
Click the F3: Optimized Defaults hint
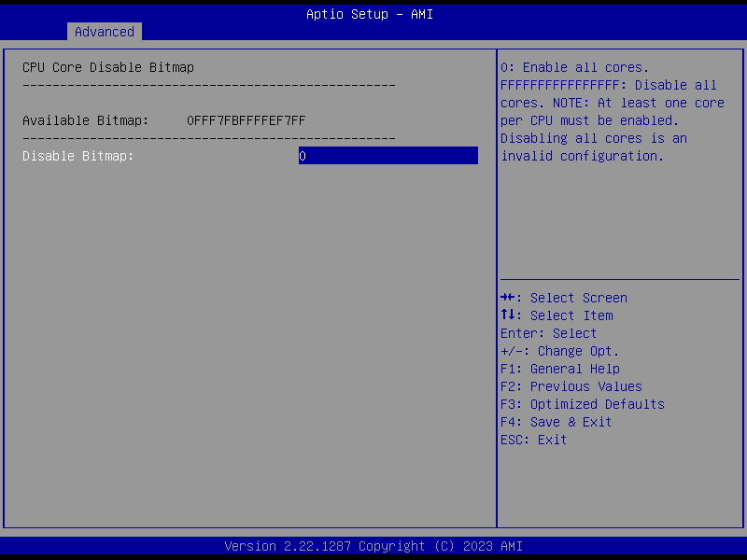582,404
